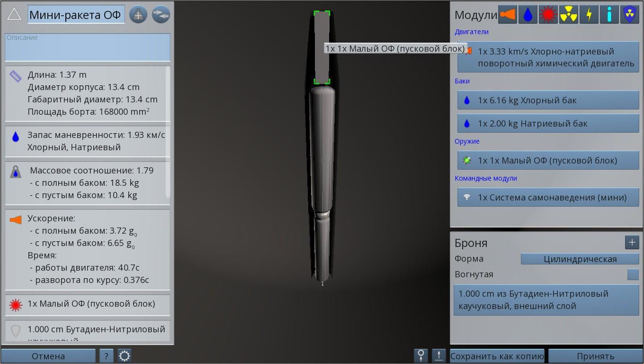Image resolution: width=644 pixels, height=364 pixels.
Task: Click the text разворота по курсу: 0.376с
Action: (89, 280)
